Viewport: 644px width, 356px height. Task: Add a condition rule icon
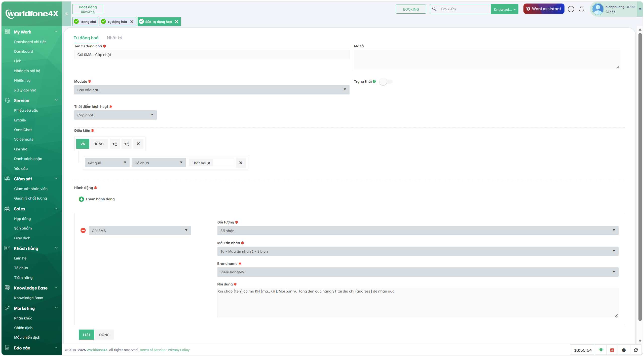tap(115, 144)
